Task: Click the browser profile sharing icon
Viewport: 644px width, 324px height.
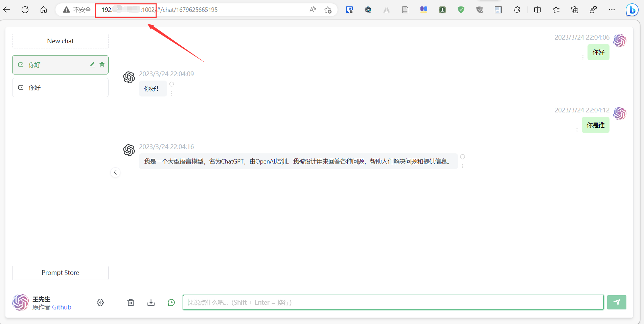Action: pyautogui.click(x=593, y=10)
